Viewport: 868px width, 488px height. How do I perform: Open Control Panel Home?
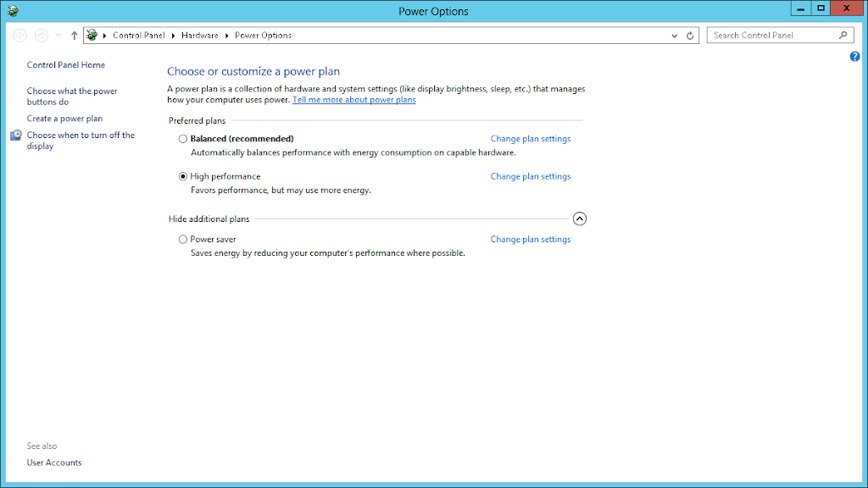(x=66, y=64)
